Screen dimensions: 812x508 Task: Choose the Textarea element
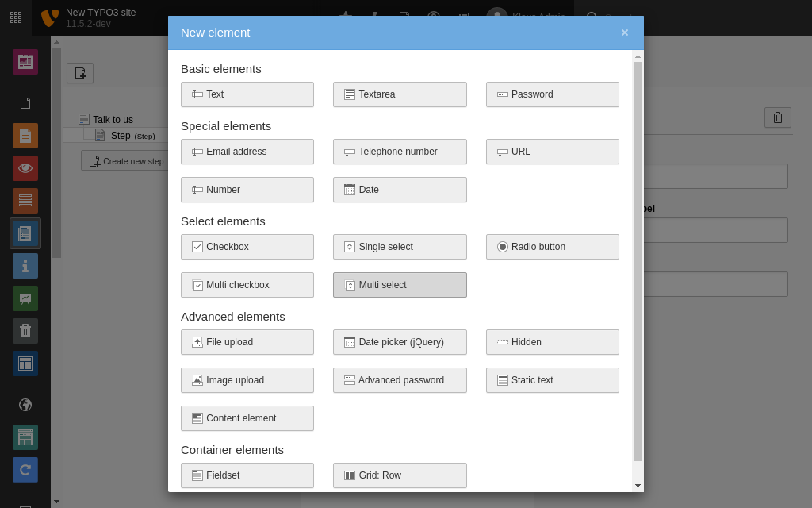400,94
